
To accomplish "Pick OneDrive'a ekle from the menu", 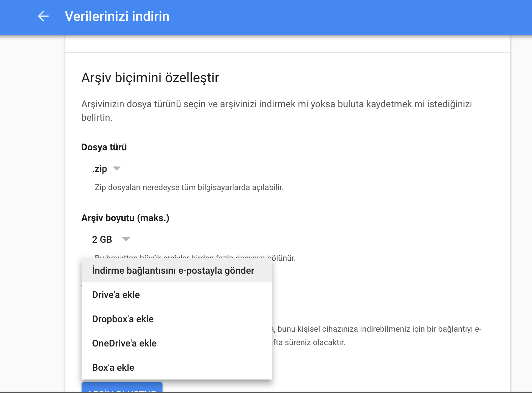I will click(124, 343).
